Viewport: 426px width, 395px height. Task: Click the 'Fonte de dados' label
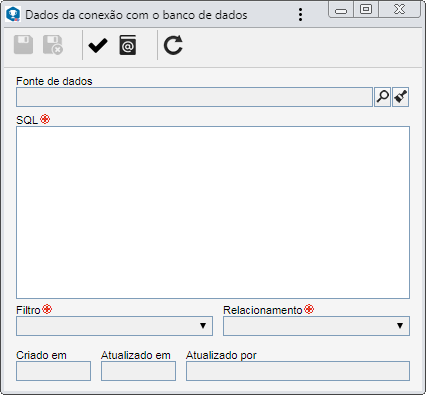coord(54,81)
